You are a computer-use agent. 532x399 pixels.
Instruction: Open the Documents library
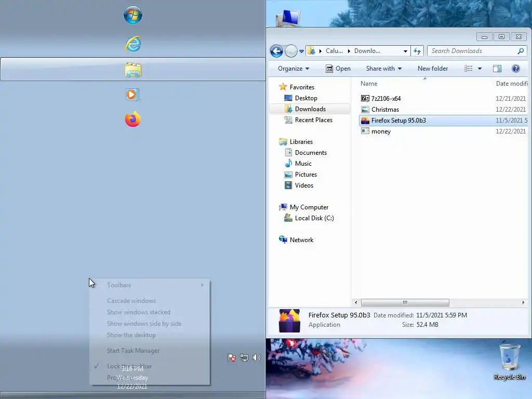(x=311, y=153)
